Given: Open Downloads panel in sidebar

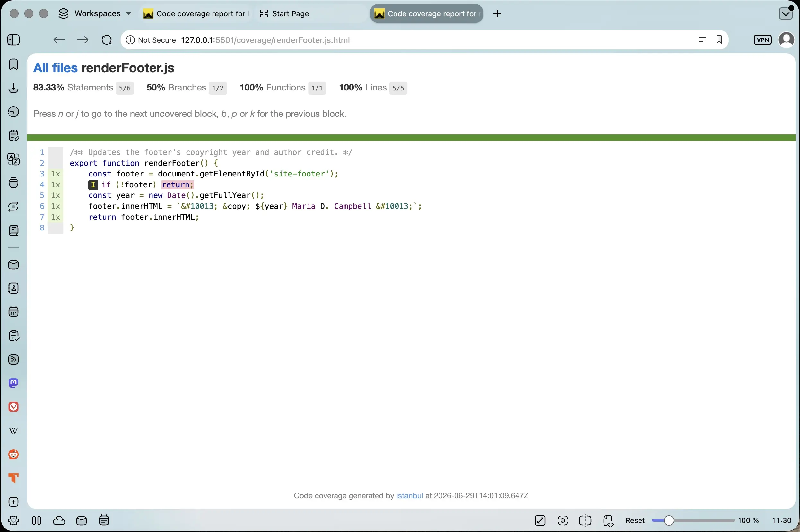Looking at the screenshot, I should click(x=13, y=88).
